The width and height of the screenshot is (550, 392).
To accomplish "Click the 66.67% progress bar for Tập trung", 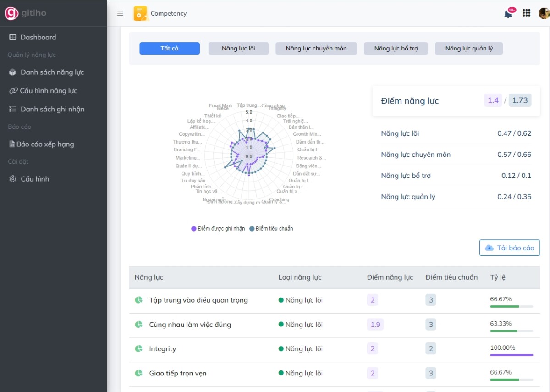I will [511, 306].
